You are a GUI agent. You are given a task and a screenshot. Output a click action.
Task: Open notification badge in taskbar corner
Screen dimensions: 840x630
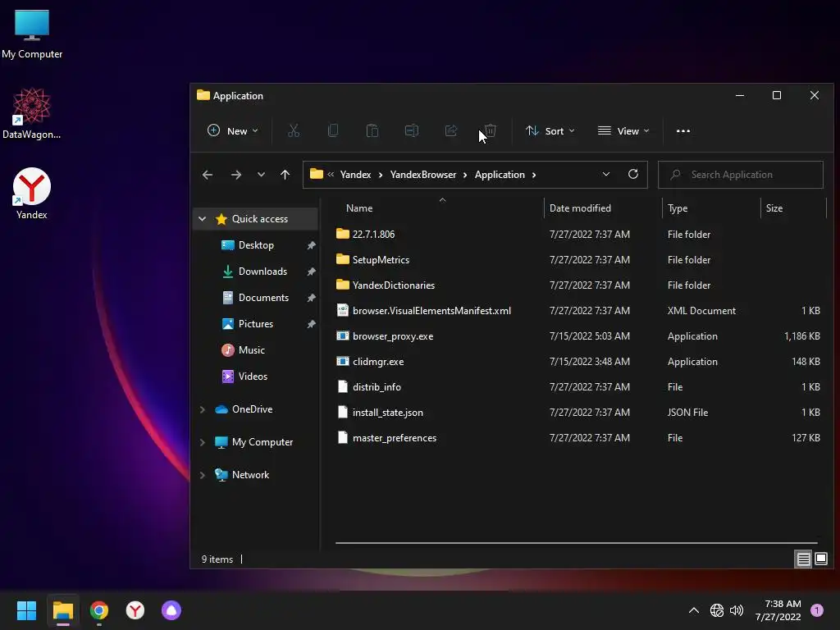pyautogui.click(x=817, y=610)
